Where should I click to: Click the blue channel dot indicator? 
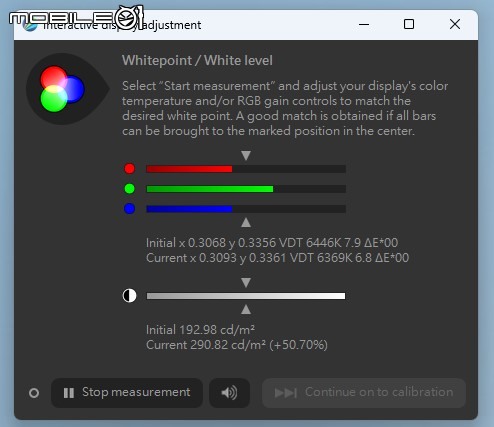[x=130, y=209]
